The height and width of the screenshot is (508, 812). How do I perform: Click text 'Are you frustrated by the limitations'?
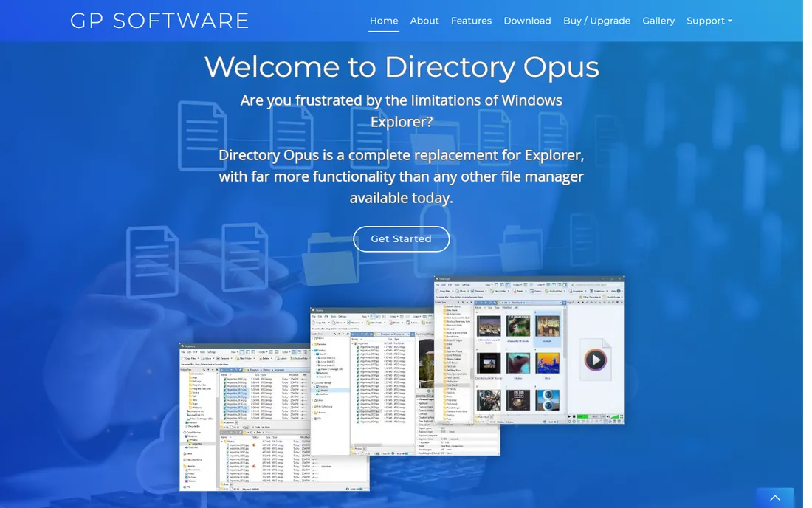pos(360,100)
